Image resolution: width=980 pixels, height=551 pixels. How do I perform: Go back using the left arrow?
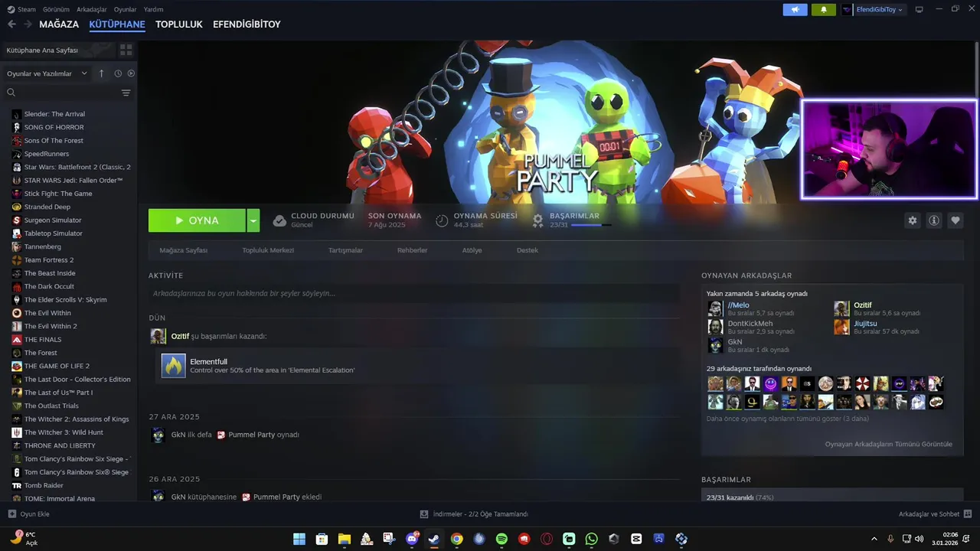[x=11, y=24]
